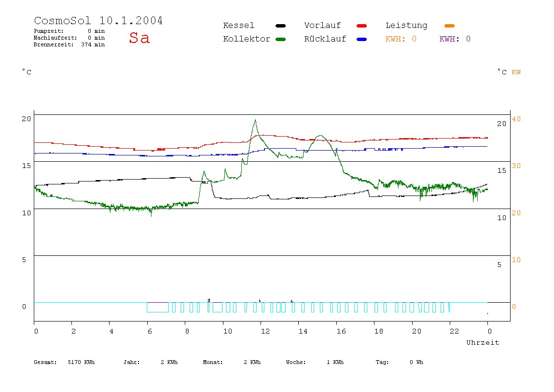The height and width of the screenshot is (392, 554).
Task: Click the blue Rücklauf legend swatch
Action: click(362, 39)
